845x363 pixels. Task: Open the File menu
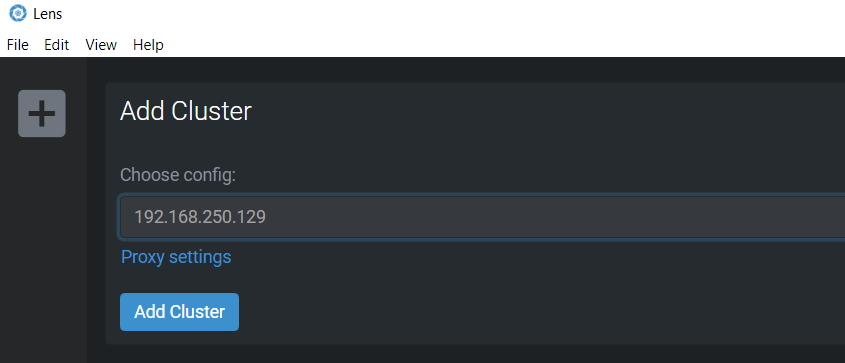[x=17, y=45]
